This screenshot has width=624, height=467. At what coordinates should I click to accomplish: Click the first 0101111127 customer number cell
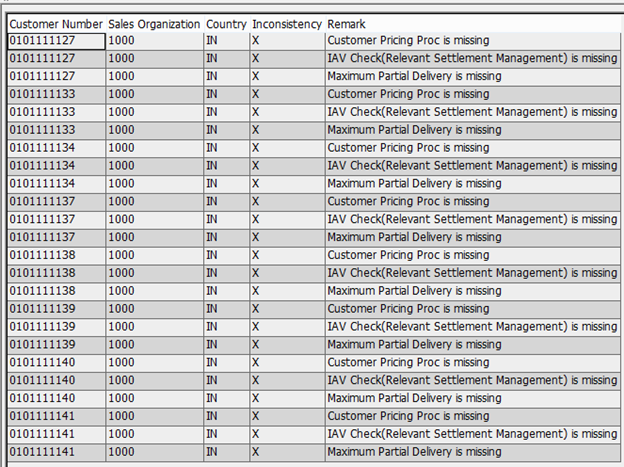(x=56, y=41)
